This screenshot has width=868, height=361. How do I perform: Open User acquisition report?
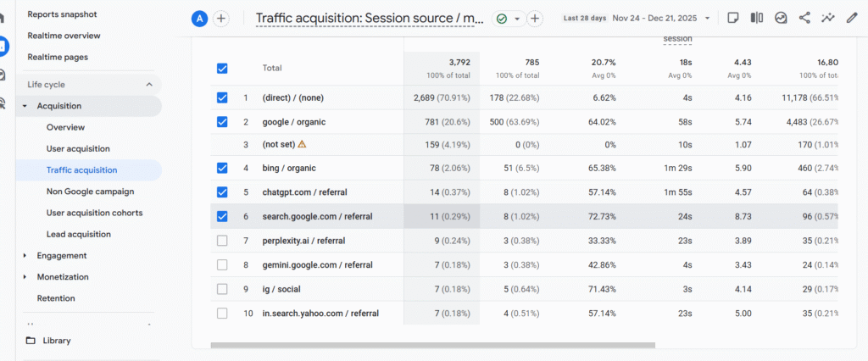coord(78,149)
